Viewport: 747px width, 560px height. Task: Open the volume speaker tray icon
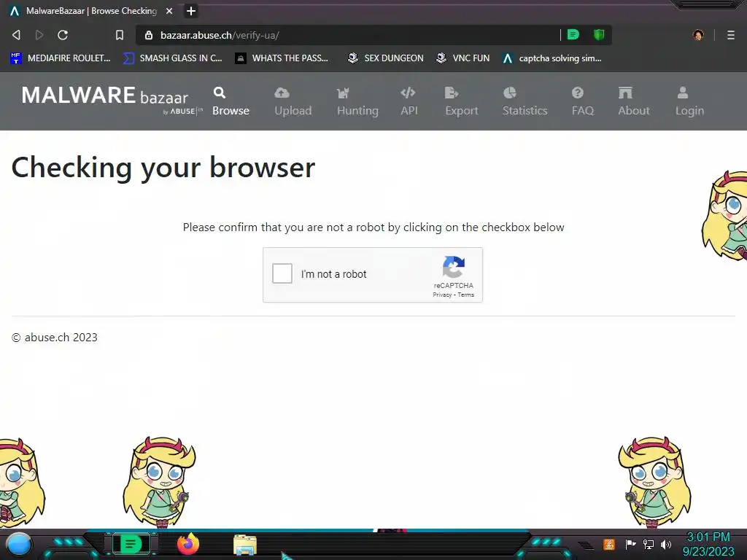pos(665,544)
